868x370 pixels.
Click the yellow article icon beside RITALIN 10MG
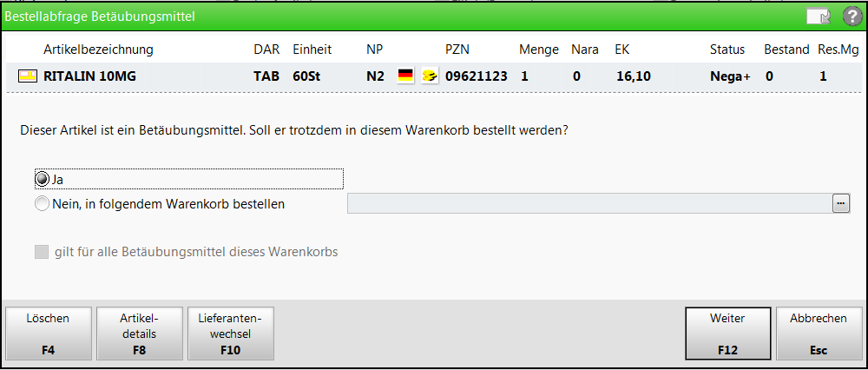(28, 76)
